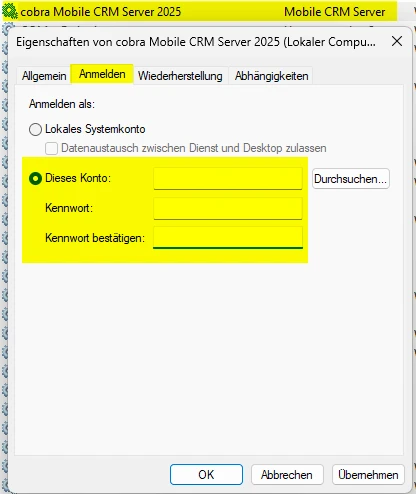This screenshot has height=494, width=416.
Task: Click the Abbrechen button
Action: pyautogui.click(x=287, y=474)
